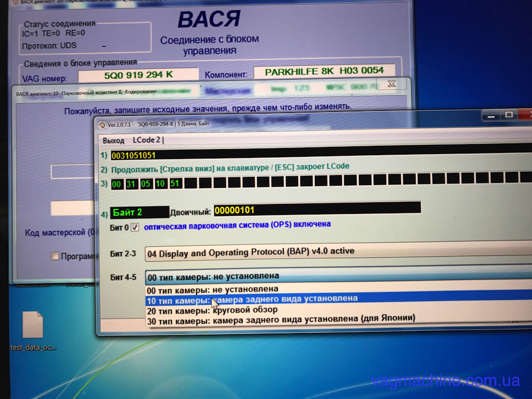Maximize the LCode window

pyautogui.click(x=509, y=115)
